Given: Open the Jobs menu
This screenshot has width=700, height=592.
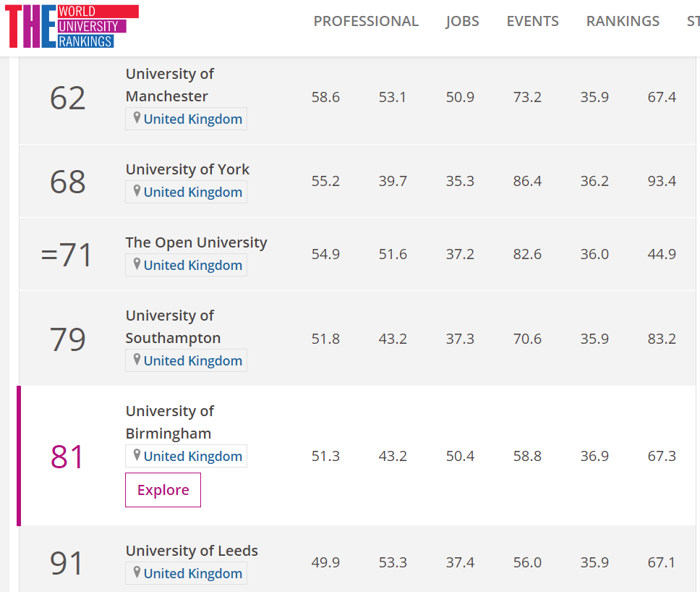Looking at the screenshot, I should pyautogui.click(x=462, y=21).
